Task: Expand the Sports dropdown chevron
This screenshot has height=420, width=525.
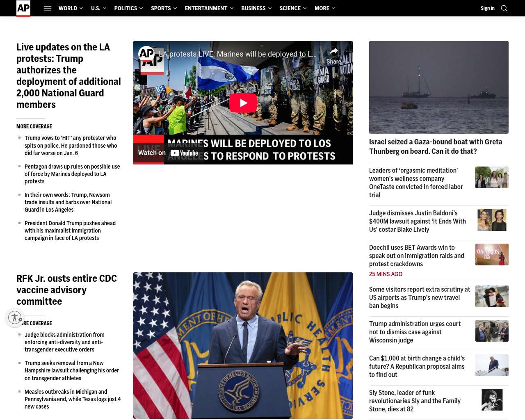Action: (x=175, y=8)
